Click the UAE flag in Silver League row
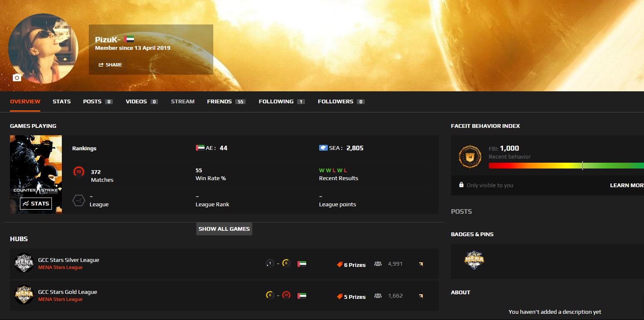 click(x=302, y=264)
